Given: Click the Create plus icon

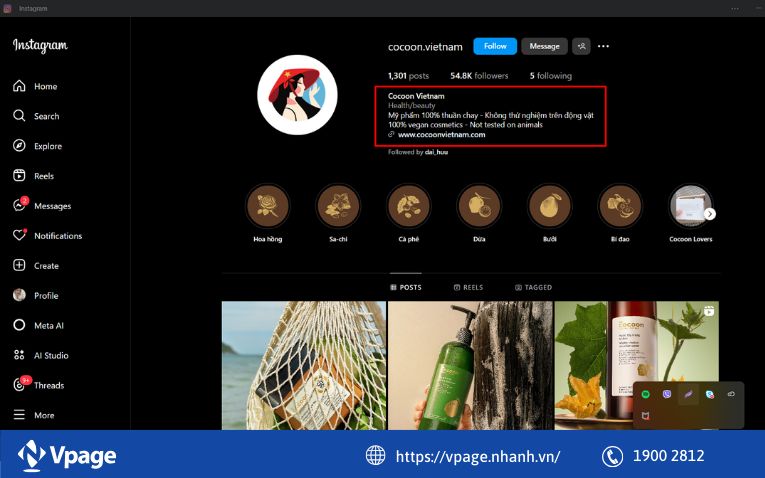Looking at the screenshot, I should 19,265.
